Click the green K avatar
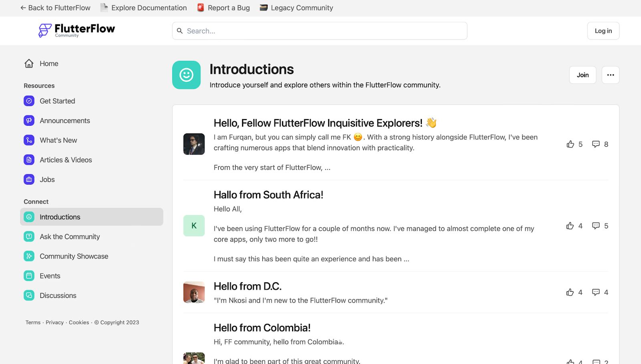The image size is (641, 364). tap(194, 226)
